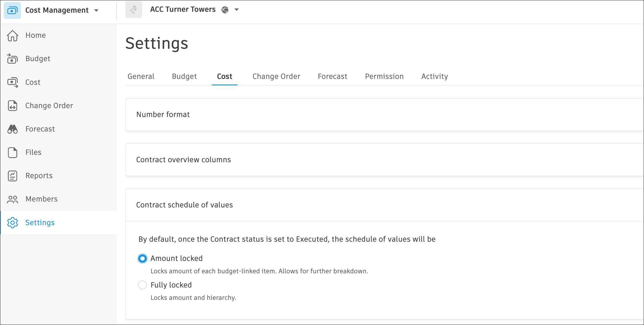The height and width of the screenshot is (325, 644).
Task: Open the Change Order sidebar icon
Action: click(12, 105)
